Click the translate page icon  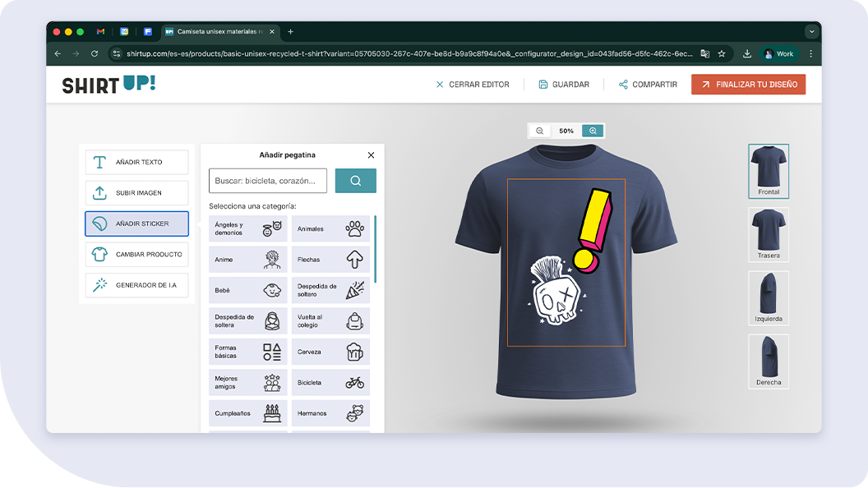tap(704, 53)
